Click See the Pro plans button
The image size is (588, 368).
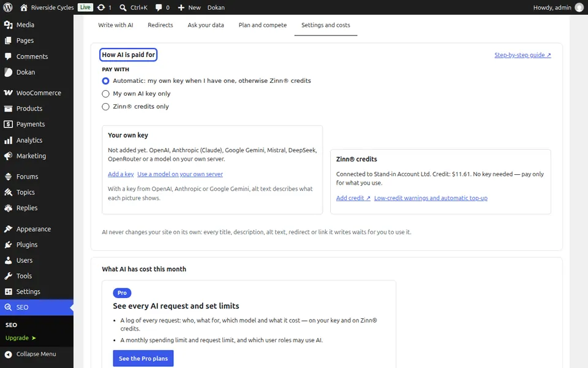click(143, 359)
